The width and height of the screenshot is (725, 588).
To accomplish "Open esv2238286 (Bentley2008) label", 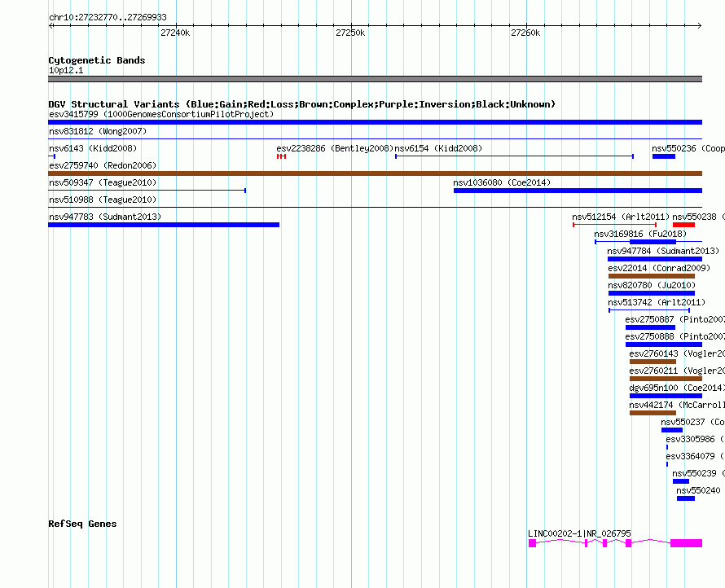I will [335, 148].
